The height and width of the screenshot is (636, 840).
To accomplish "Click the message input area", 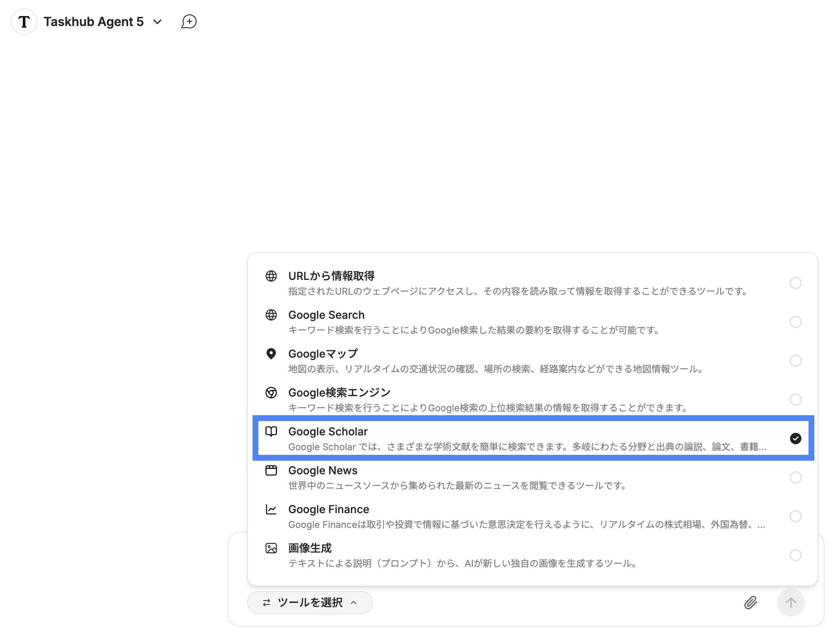I will tap(544, 603).
